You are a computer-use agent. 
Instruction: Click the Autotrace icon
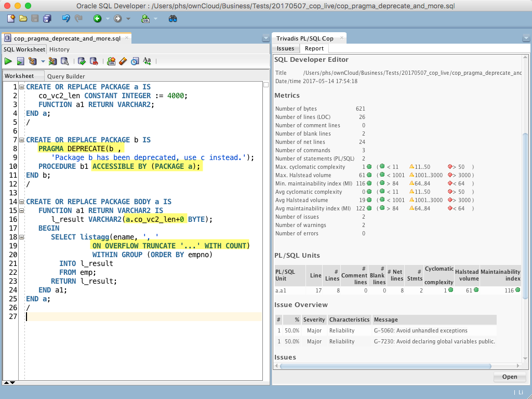click(x=52, y=61)
